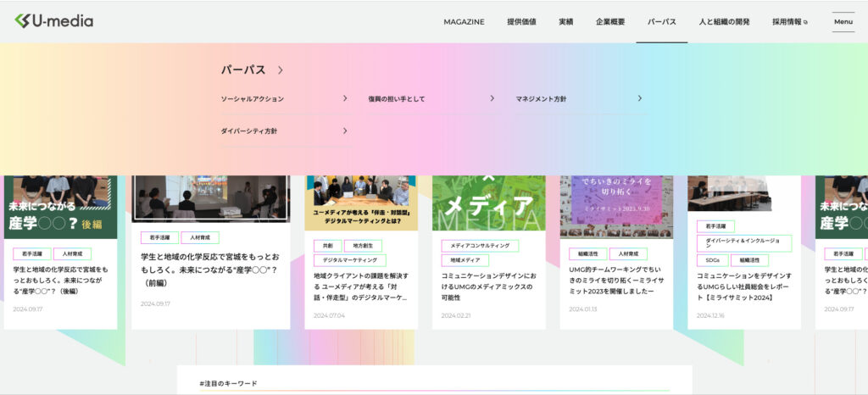Open the 採用情報 recruitment link
The height and width of the screenshot is (395, 868).
[787, 22]
